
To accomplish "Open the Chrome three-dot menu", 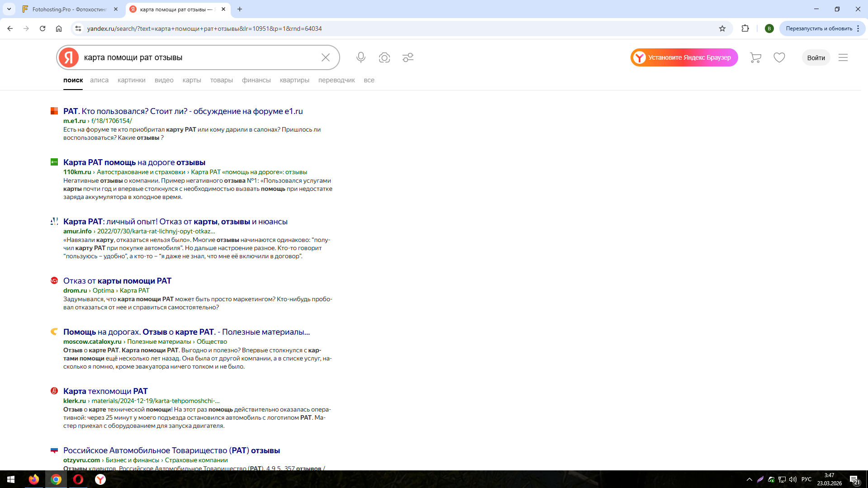I will [858, 28].
